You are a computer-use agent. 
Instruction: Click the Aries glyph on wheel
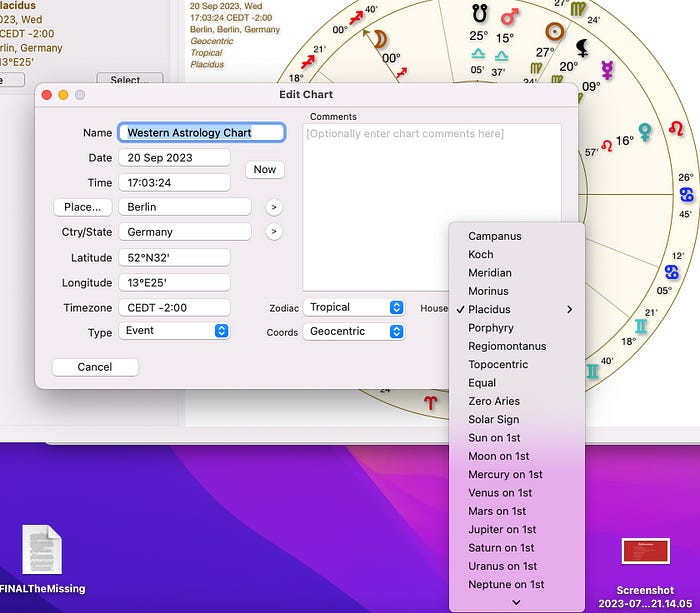coord(430,403)
